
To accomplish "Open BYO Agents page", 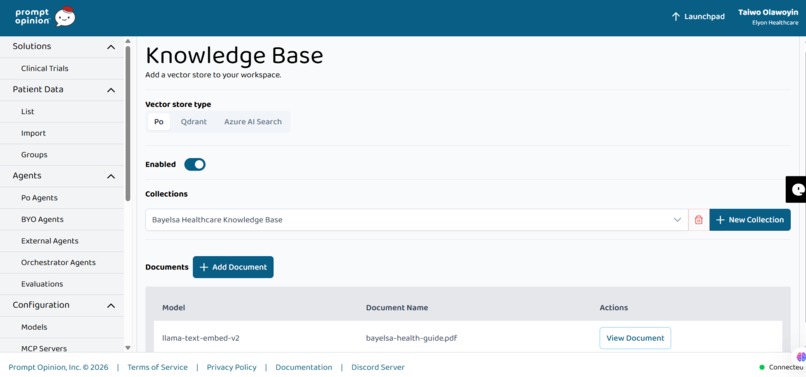I will [42, 220].
